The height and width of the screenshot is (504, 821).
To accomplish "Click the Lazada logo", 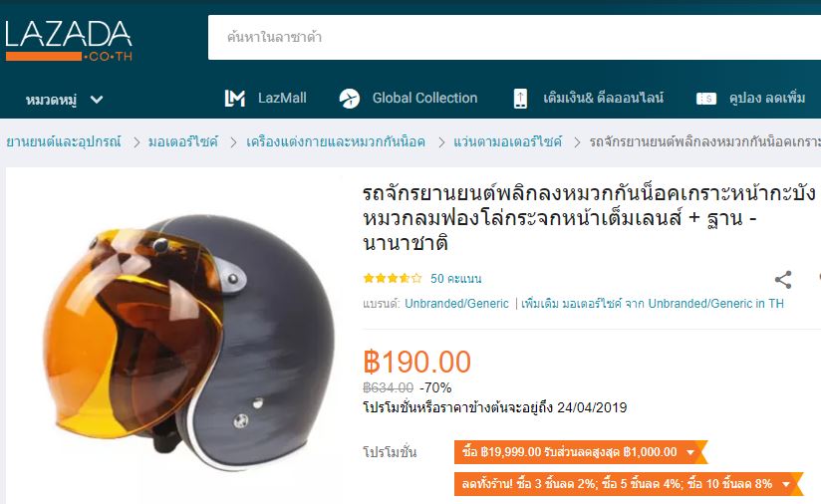I will 69,41.
